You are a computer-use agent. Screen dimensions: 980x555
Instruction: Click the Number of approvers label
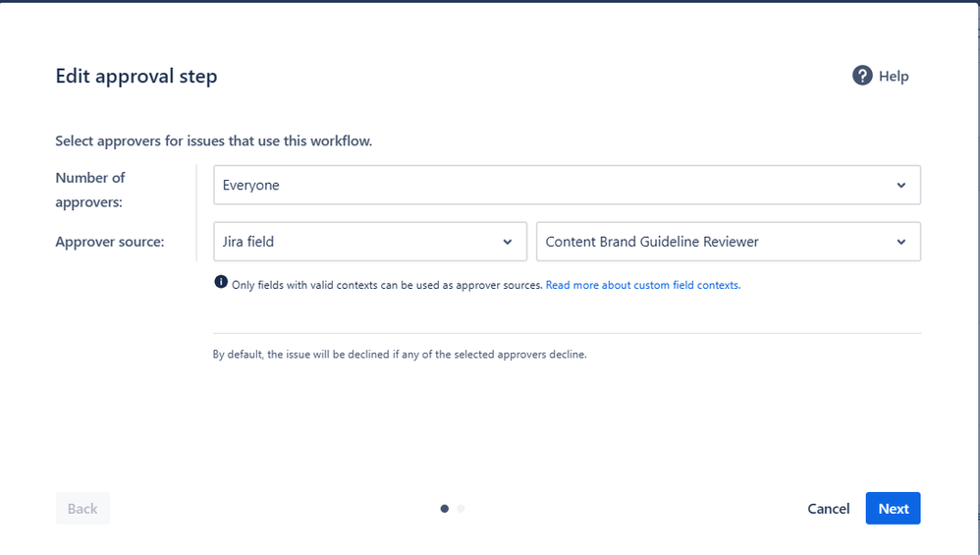(x=90, y=190)
